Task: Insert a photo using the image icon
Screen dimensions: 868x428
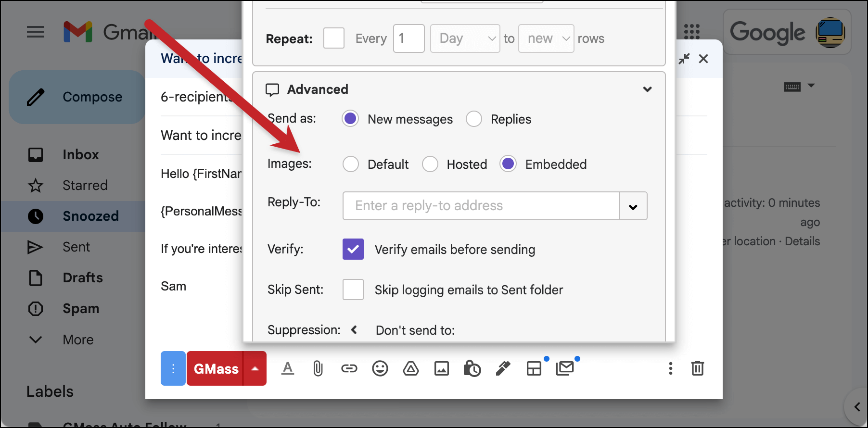Action: (x=442, y=369)
